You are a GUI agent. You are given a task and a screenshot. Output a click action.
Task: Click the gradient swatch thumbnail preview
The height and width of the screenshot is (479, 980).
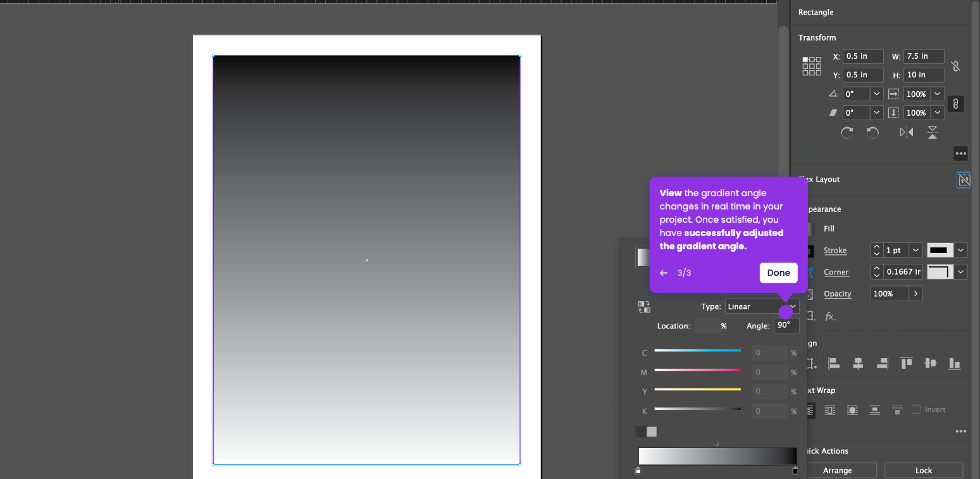point(643,257)
